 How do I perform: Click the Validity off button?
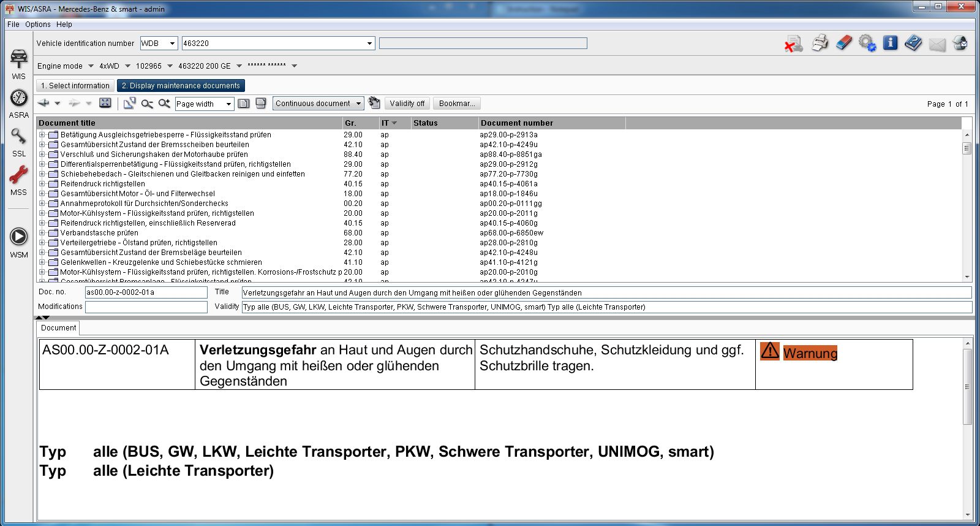pos(407,104)
